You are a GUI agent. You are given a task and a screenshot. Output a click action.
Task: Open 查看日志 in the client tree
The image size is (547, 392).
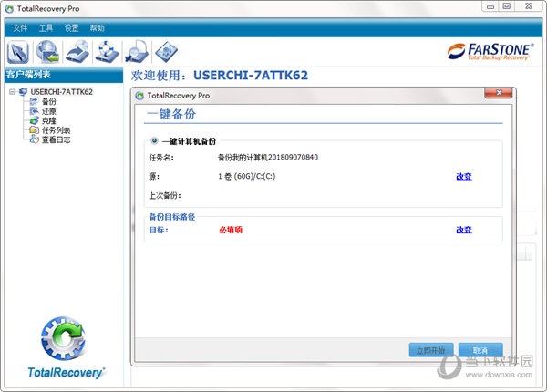pyautogui.click(x=57, y=139)
